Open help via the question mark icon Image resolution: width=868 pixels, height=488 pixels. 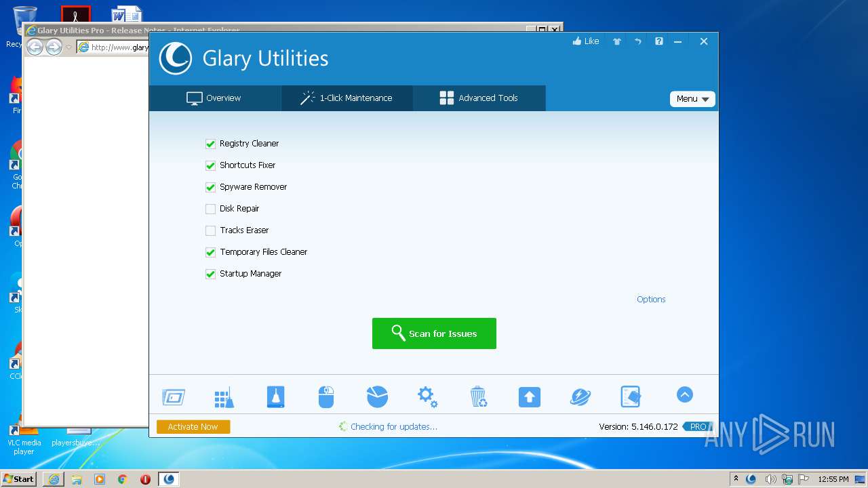[659, 41]
